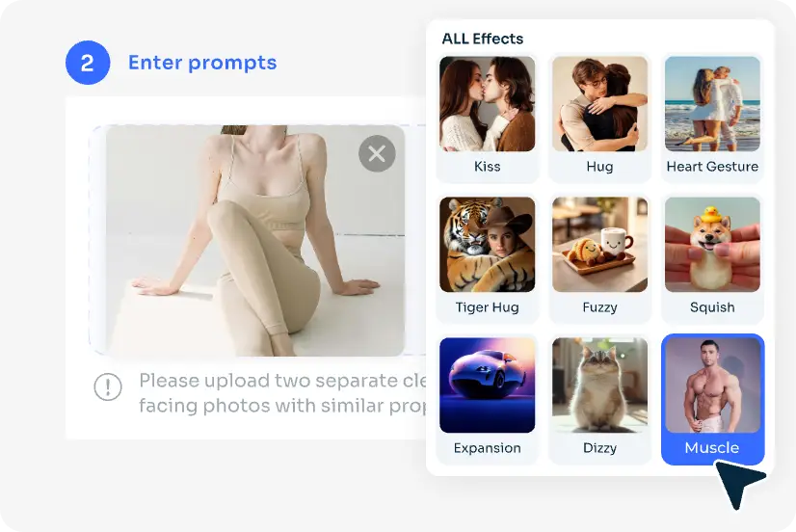Click the Tiger Hug label text
This screenshot has width=796, height=532.
coord(487,307)
